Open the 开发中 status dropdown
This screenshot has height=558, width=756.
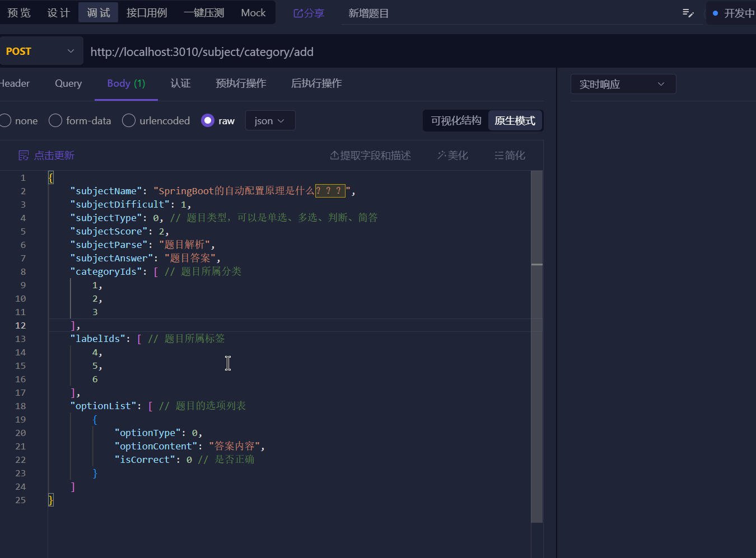732,13
